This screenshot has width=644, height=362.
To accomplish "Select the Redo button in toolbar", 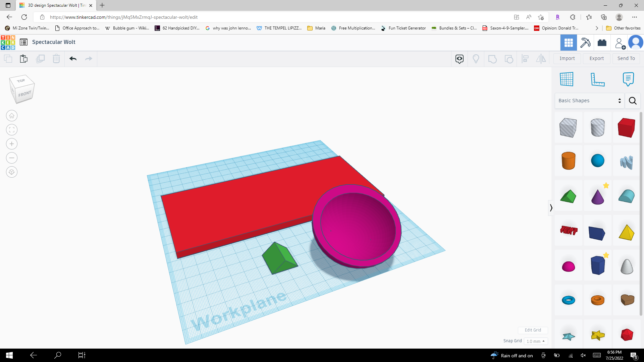I will click(89, 58).
